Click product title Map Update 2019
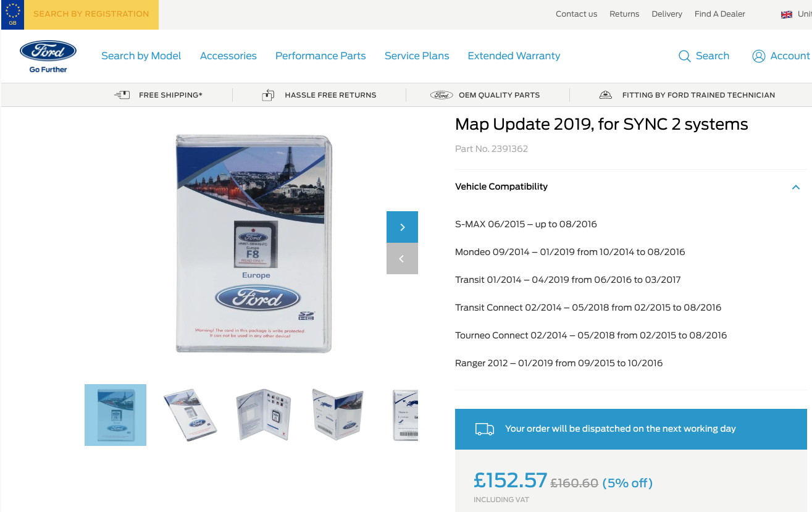The height and width of the screenshot is (512, 812). [x=601, y=124]
